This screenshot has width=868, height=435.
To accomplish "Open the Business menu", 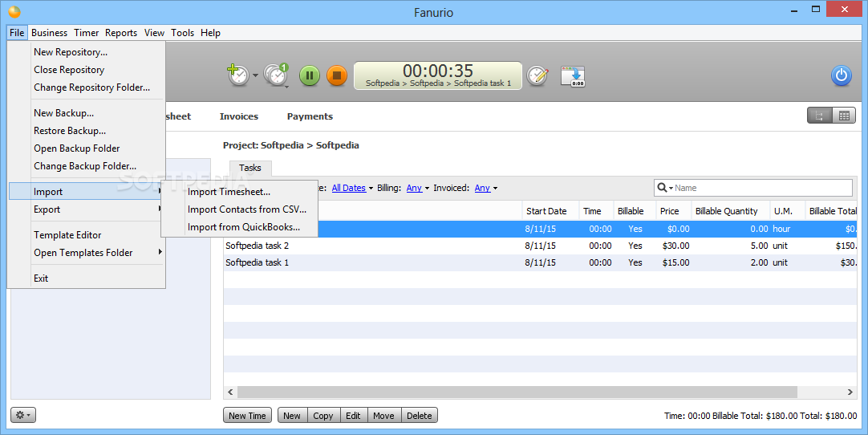I will click(49, 33).
